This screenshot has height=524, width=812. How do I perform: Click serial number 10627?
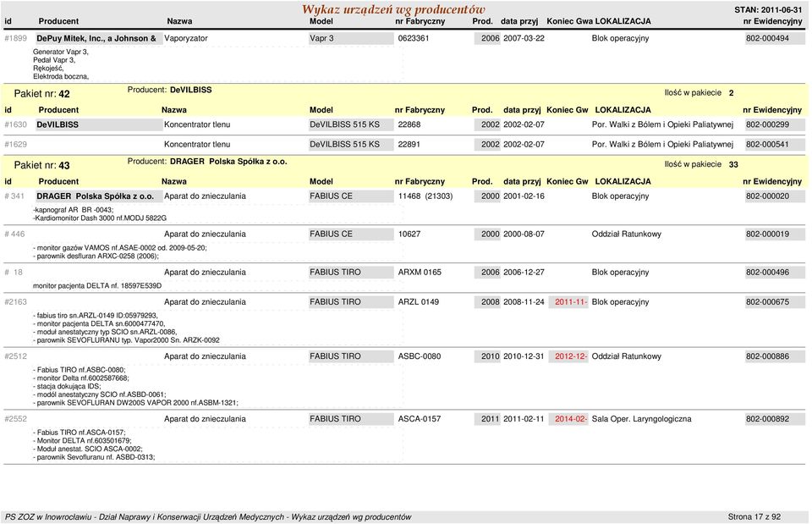409,234
